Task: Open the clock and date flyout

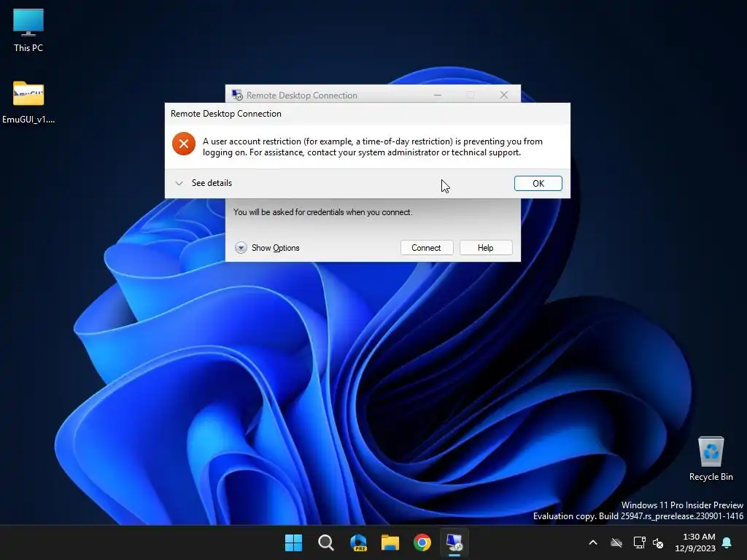Action: (695, 542)
